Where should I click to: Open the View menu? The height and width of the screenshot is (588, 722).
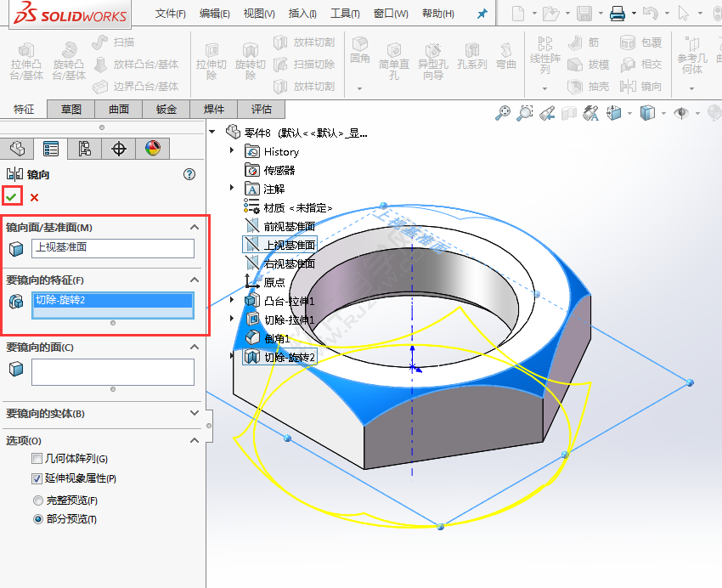click(x=259, y=14)
